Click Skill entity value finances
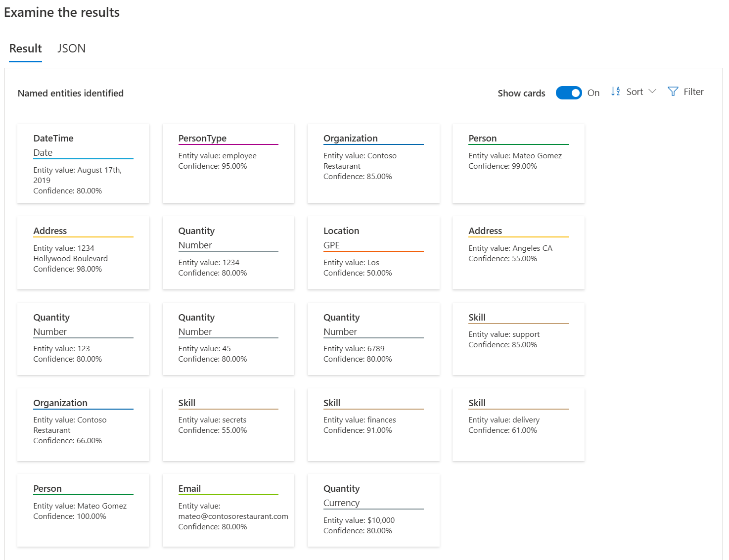 pos(360,420)
